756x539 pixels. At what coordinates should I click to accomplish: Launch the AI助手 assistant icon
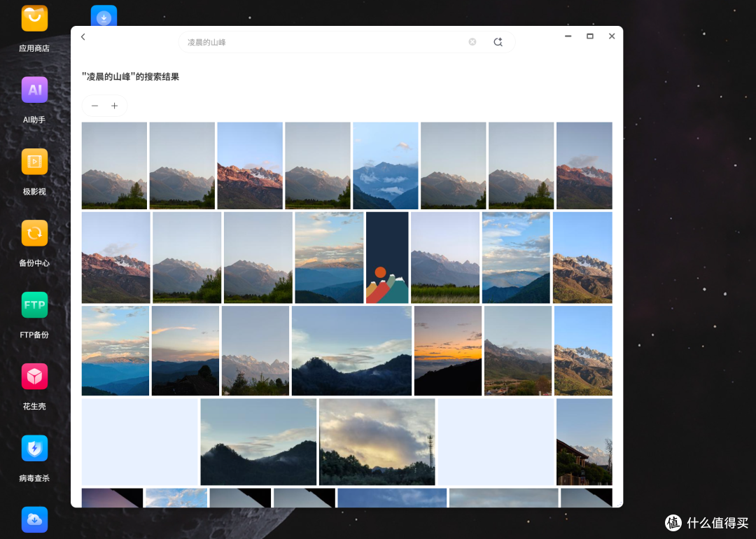pyautogui.click(x=34, y=90)
